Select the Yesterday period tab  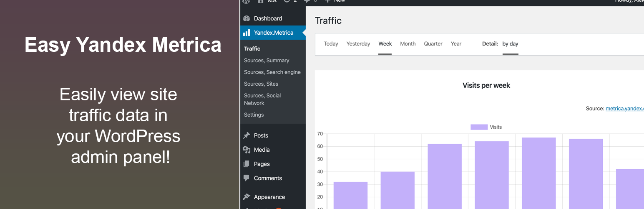[358, 44]
